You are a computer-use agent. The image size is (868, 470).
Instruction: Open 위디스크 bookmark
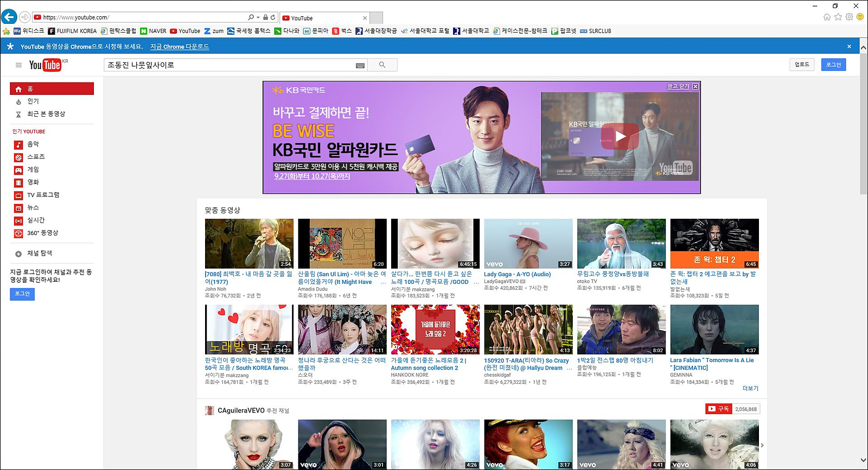click(x=29, y=31)
